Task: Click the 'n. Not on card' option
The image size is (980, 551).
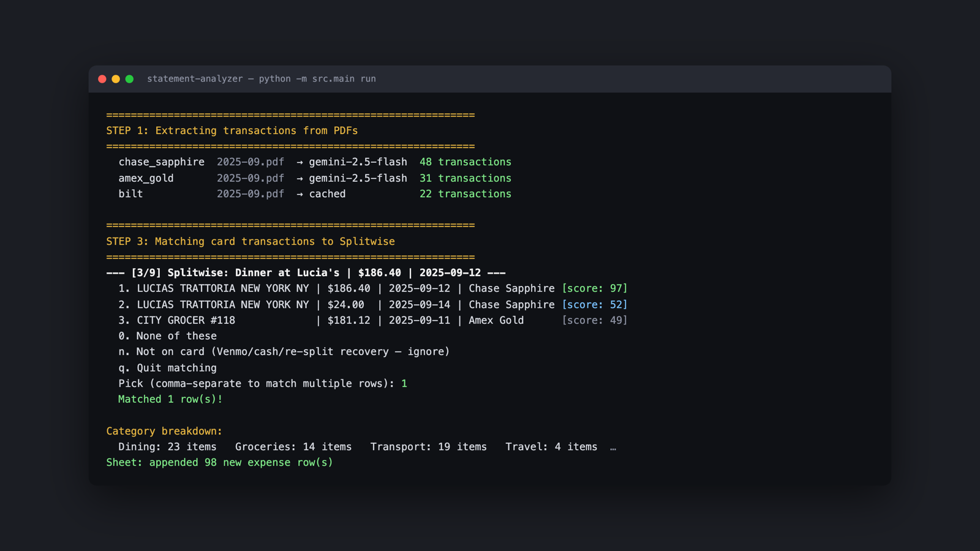Action: (284, 352)
